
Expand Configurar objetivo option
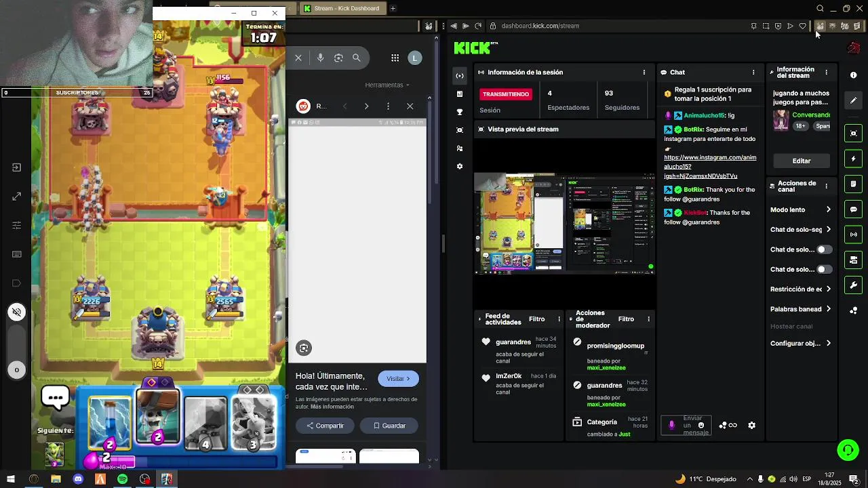[x=828, y=343]
